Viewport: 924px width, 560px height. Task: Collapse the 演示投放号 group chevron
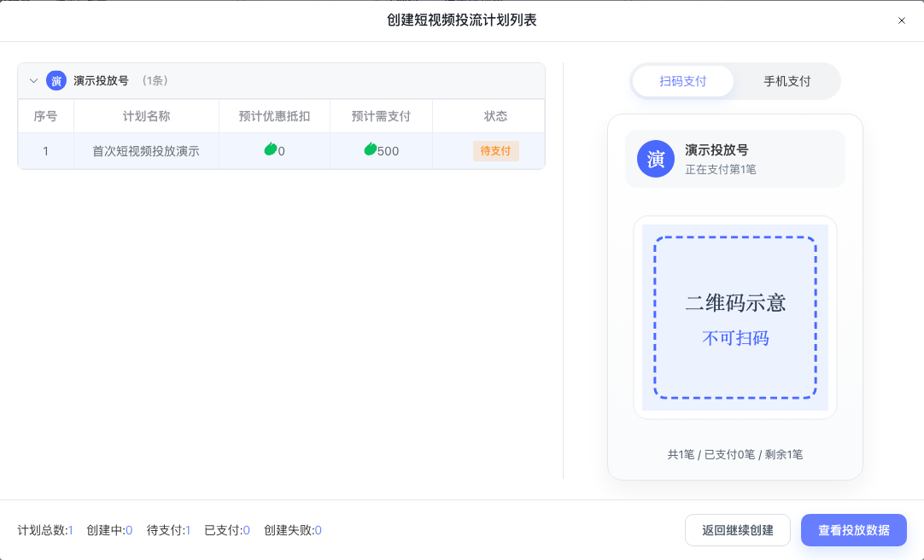pos(33,81)
